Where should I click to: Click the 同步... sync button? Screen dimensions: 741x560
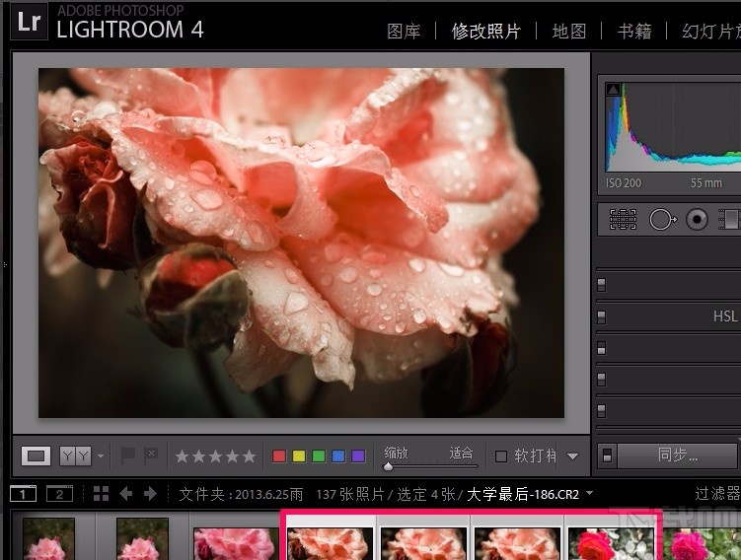678,455
